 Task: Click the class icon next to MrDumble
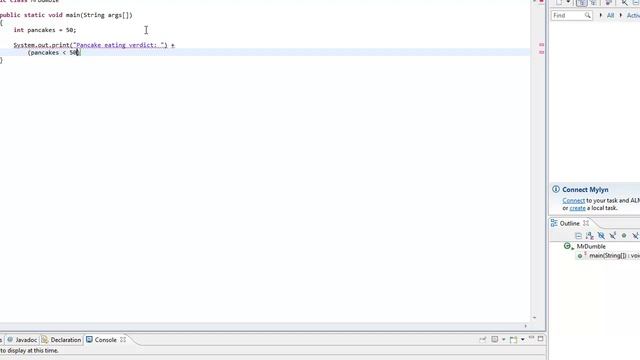coord(568,246)
